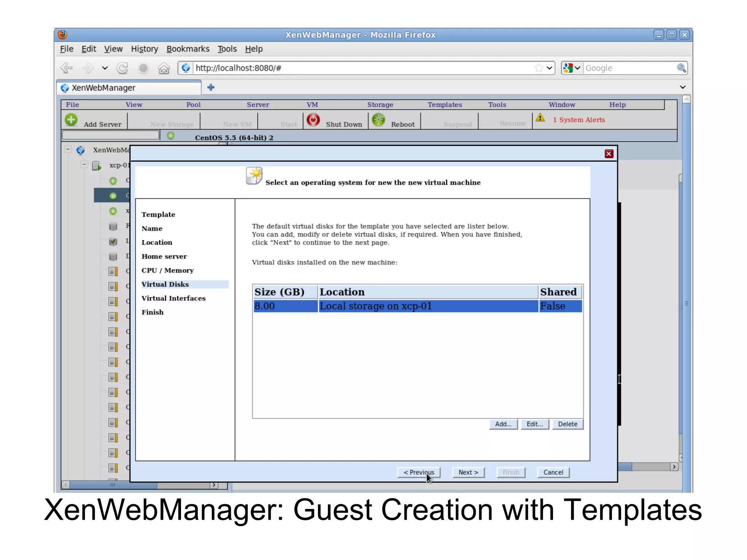Viewport: 747px width, 560px height.
Task: Close the new VM wizard dialog
Action: click(609, 154)
